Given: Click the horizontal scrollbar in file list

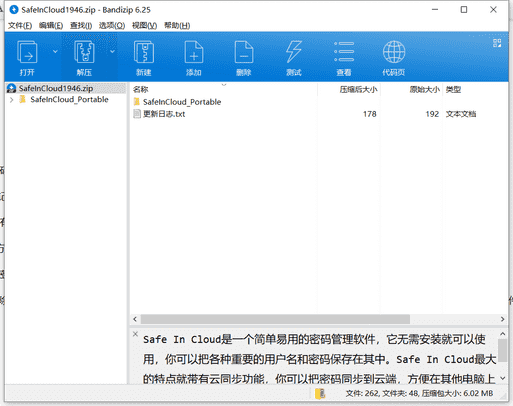Looking at the screenshot, I should 275,319.
